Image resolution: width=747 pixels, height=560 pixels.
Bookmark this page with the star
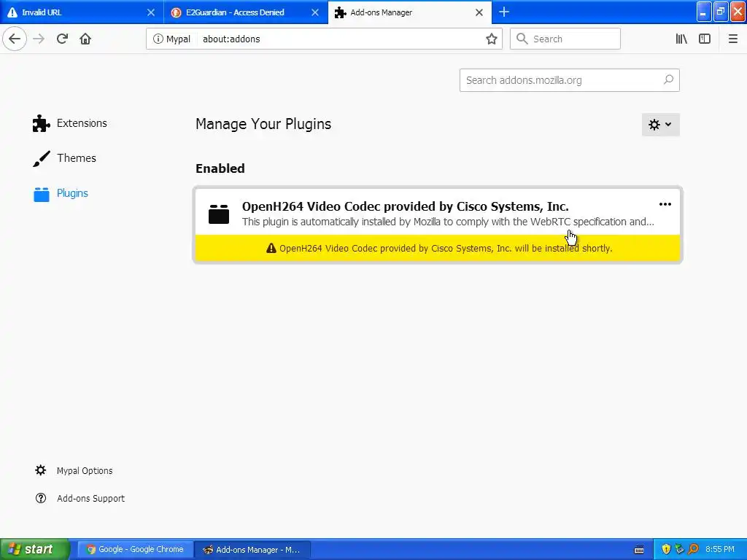tap(491, 39)
